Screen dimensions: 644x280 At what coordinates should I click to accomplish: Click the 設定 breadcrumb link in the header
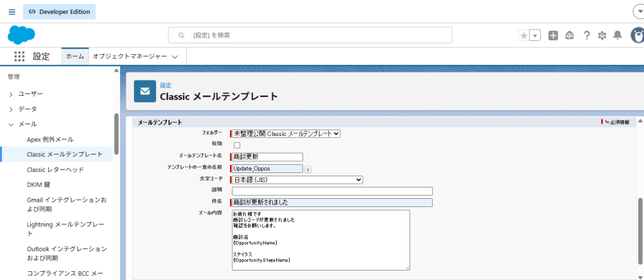(165, 86)
